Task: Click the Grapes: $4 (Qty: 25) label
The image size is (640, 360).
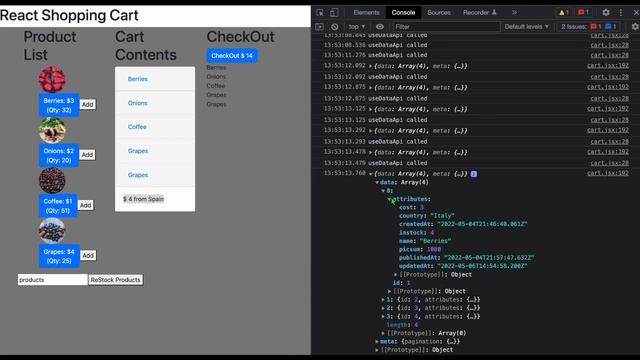Action: [59, 256]
